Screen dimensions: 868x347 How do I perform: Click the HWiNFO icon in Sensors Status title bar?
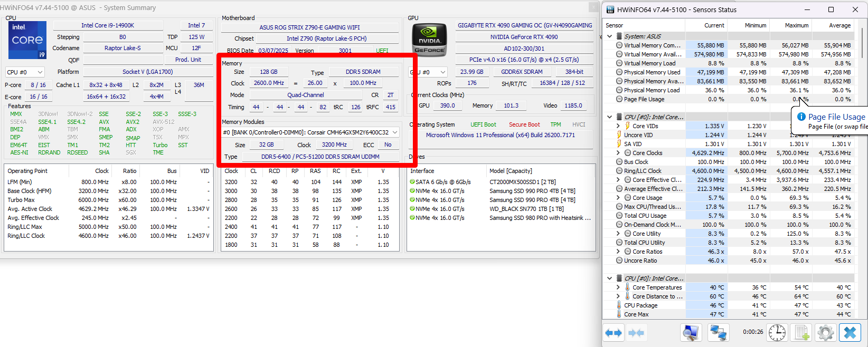610,9
